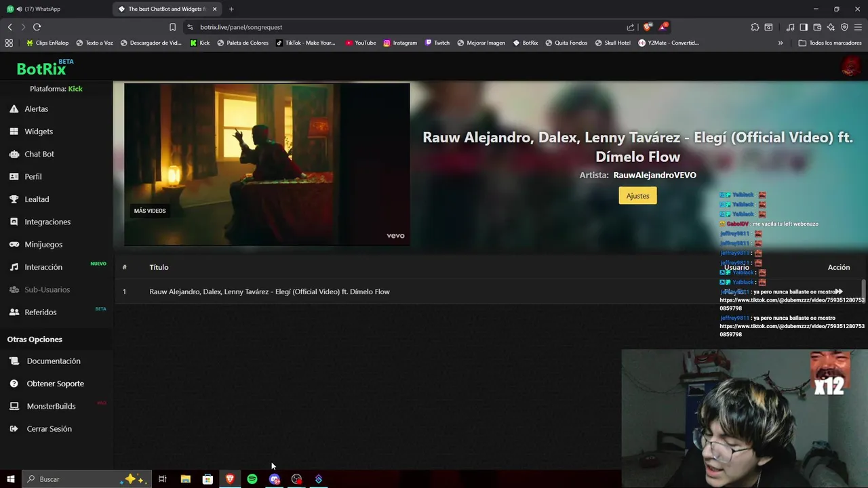Click the Acción column header
Image resolution: width=868 pixels, height=488 pixels.
(x=839, y=267)
